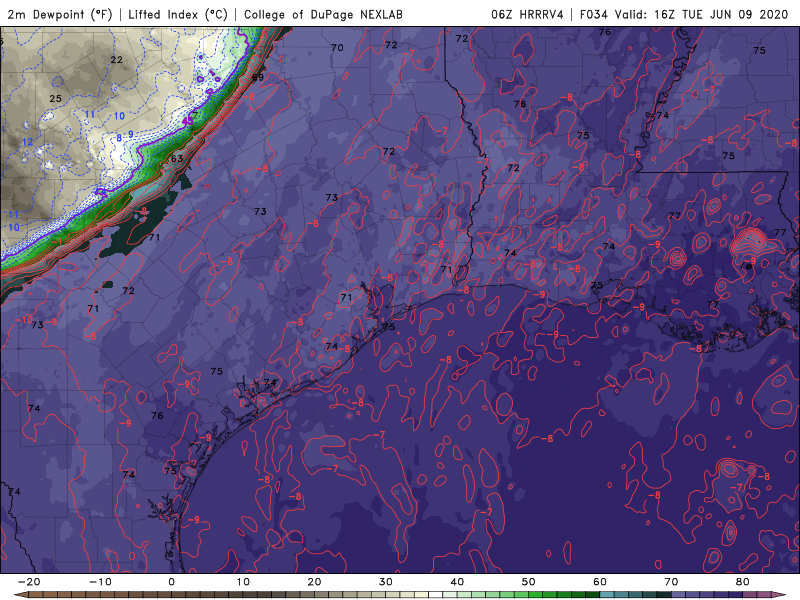Click the 40 label on the color scale
This screenshot has height=600, width=800.
coord(457,582)
